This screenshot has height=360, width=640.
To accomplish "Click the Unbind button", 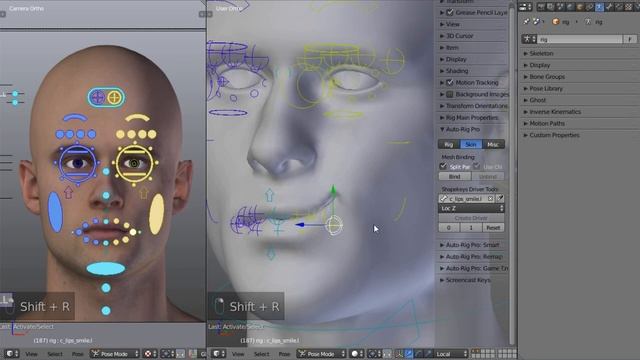I will point(488,176).
